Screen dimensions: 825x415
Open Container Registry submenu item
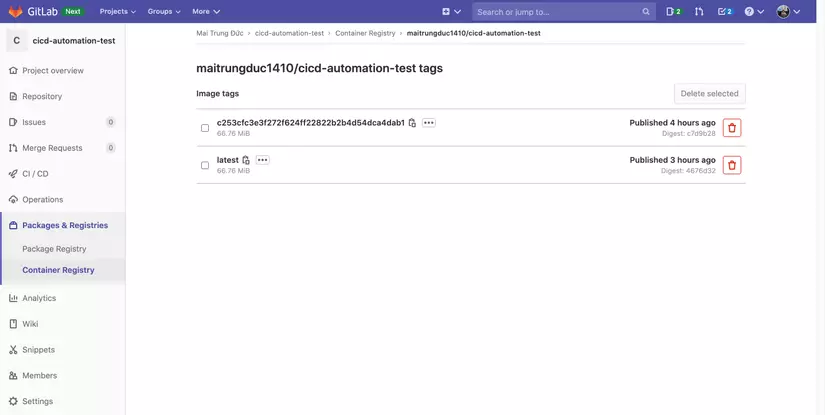click(x=58, y=270)
